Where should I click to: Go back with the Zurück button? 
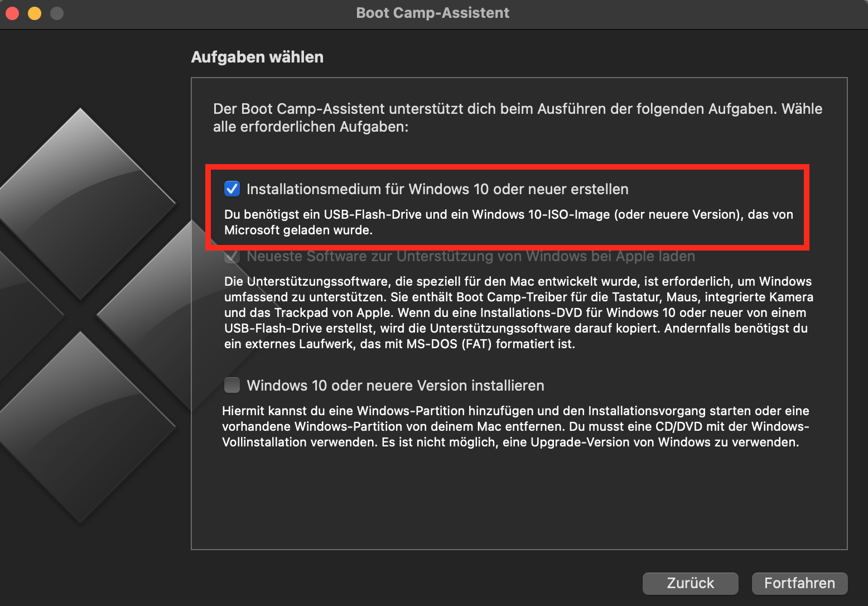tap(690, 583)
